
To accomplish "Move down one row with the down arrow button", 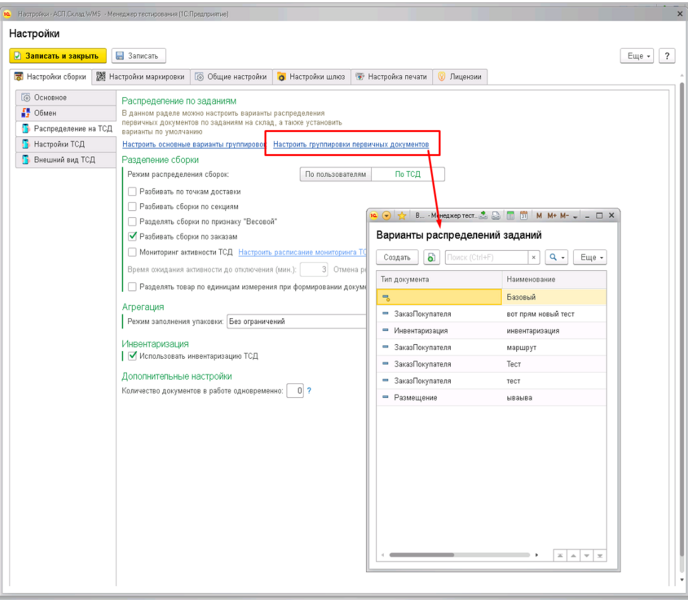I will point(587,556).
